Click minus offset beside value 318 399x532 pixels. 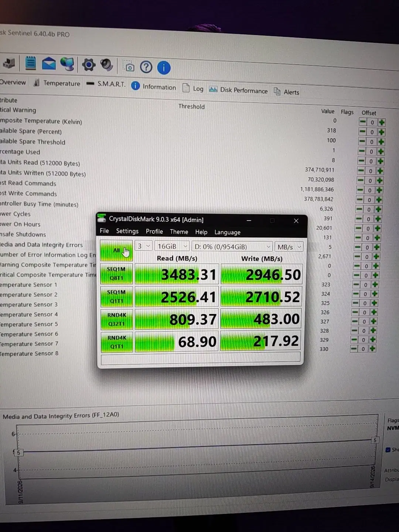coord(362,132)
